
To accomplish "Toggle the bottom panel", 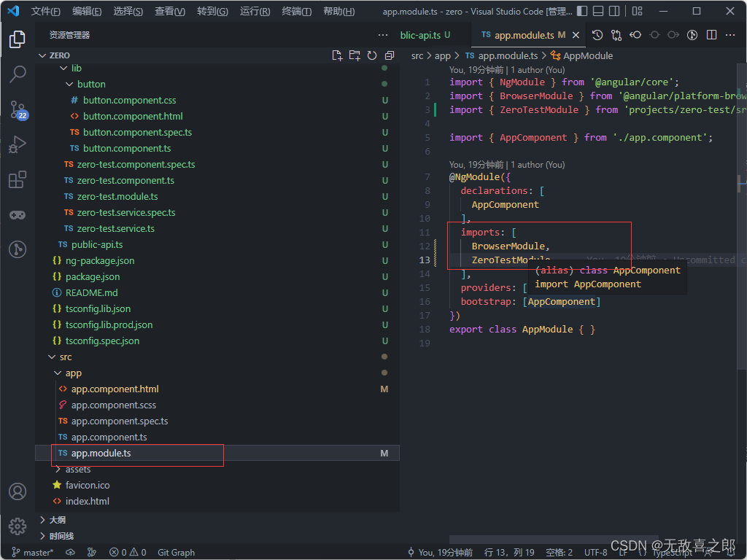I will pyautogui.click(x=598, y=11).
